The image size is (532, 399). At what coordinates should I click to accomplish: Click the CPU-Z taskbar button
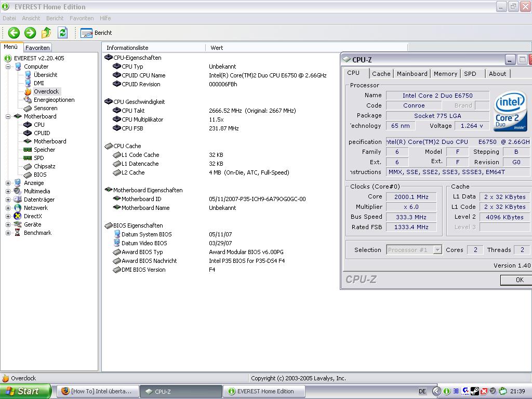[x=180, y=391]
